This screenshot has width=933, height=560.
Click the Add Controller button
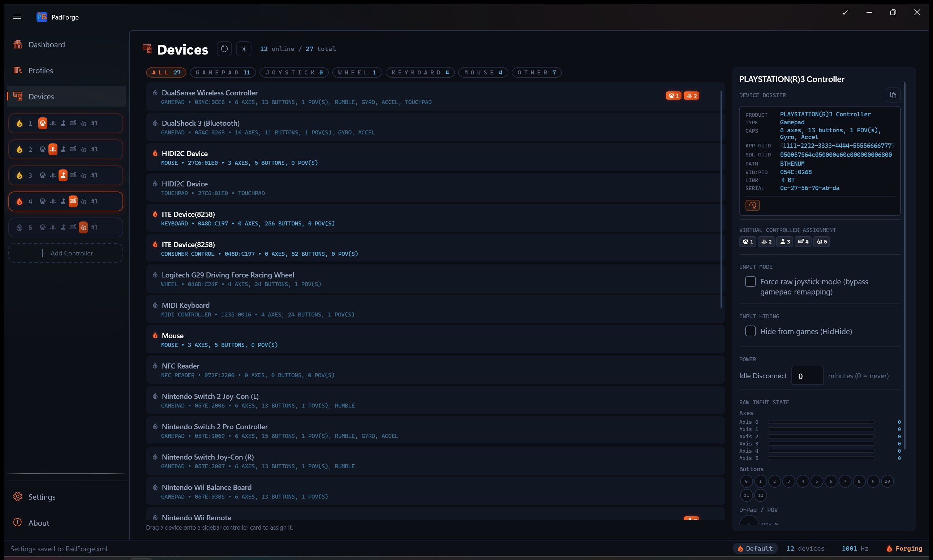66,253
